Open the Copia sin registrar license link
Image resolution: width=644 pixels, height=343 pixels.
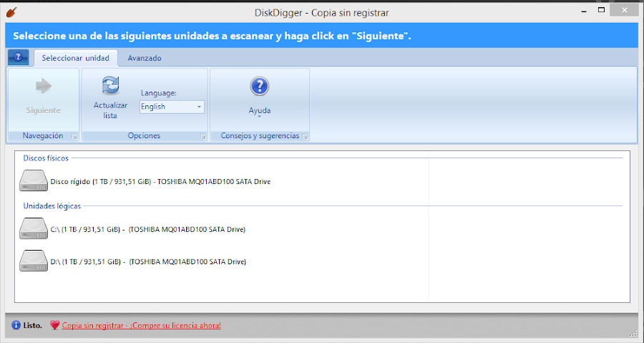coord(141,326)
